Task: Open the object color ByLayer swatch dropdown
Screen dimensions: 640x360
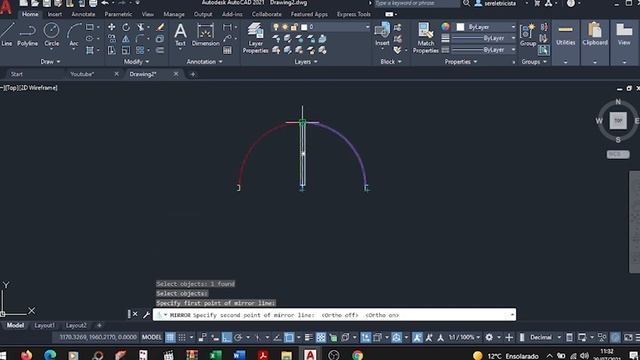Action: [485, 27]
